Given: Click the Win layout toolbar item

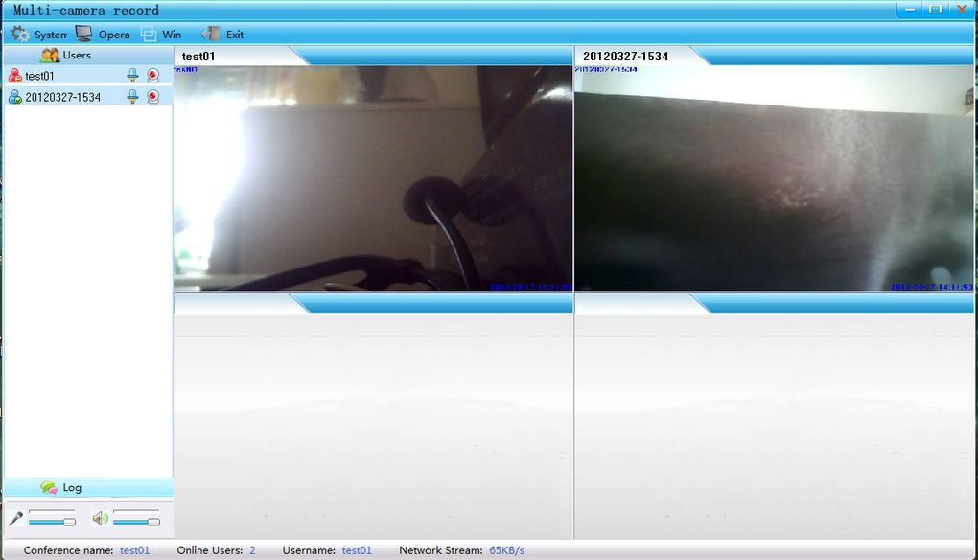Looking at the screenshot, I should pyautogui.click(x=161, y=35).
